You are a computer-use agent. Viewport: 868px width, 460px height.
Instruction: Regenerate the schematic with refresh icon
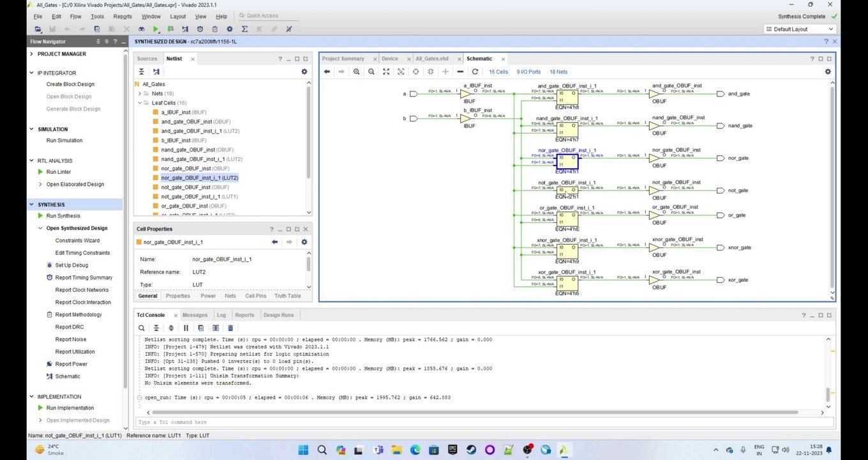coord(475,72)
